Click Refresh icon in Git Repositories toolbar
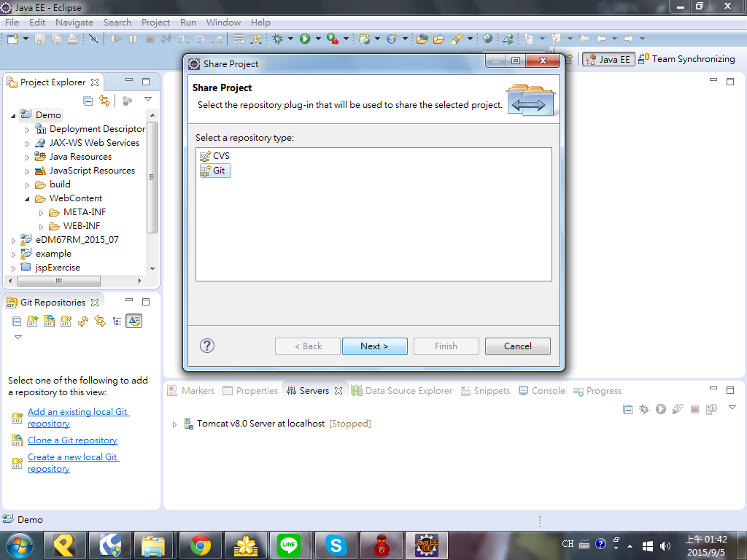The image size is (747, 560). [83, 321]
